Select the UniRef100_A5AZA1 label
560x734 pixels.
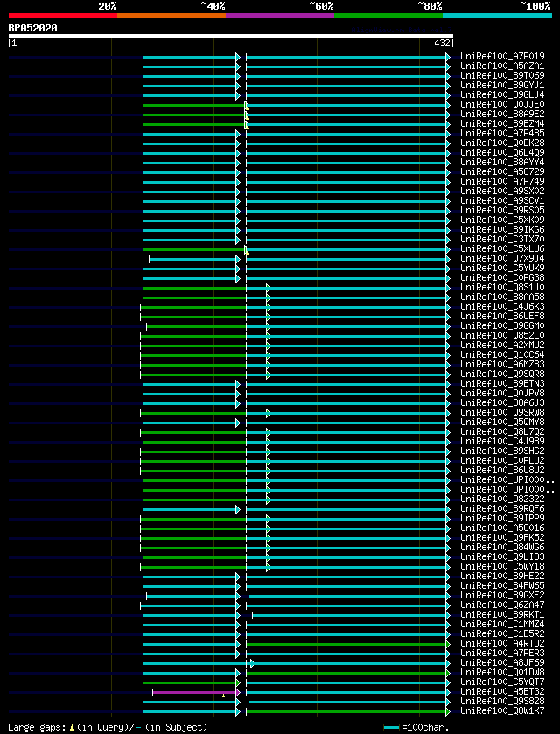[x=502, y=66]
